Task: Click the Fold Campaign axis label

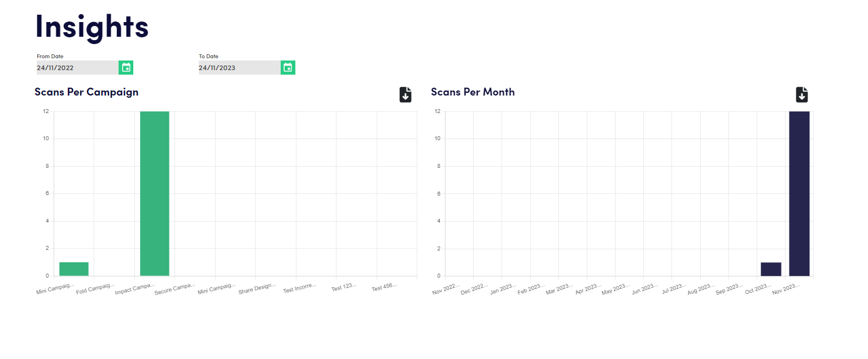Action: (95, 288)
